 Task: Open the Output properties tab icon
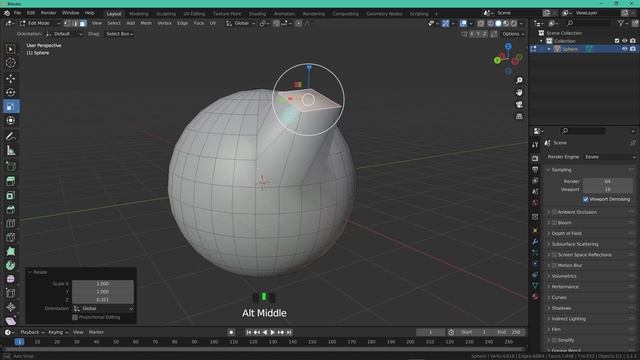pos(535,169)
